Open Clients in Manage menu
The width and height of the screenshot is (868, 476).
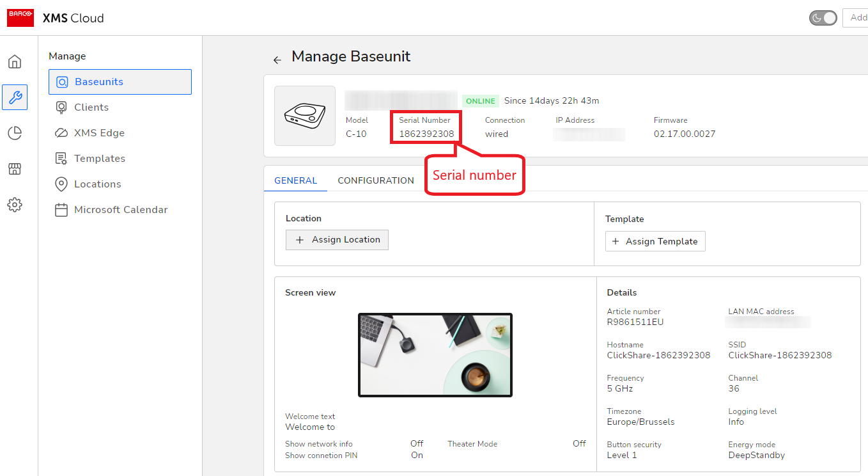tap(91, 107)
